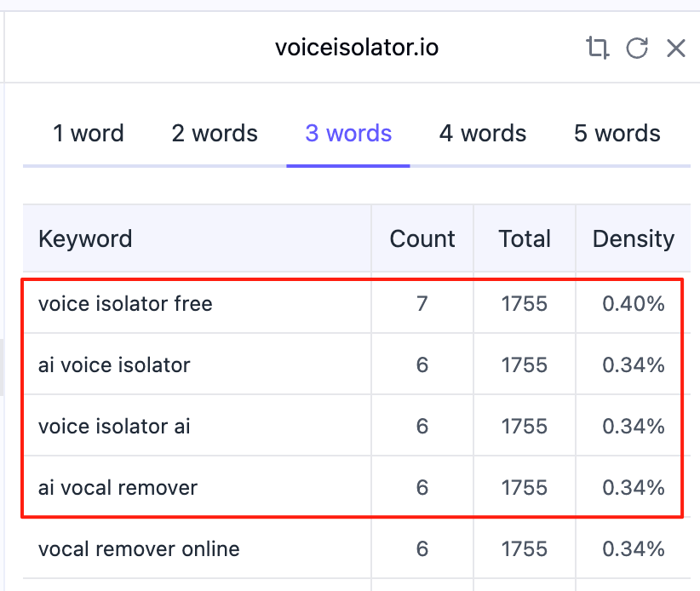Click the 0.40% density value
The width and height of the screenshot is (700, 591).
coord(633,303)
